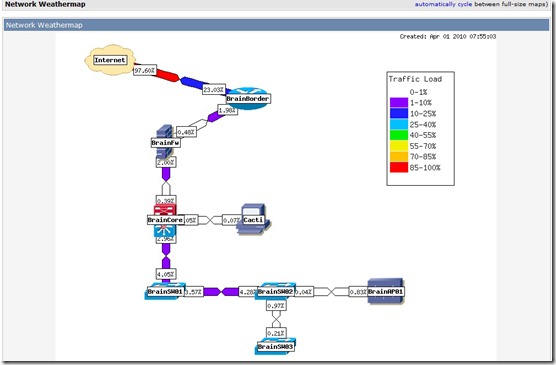
Task: Click the 23.03% bandwidth label
Action: coord(213,90)
